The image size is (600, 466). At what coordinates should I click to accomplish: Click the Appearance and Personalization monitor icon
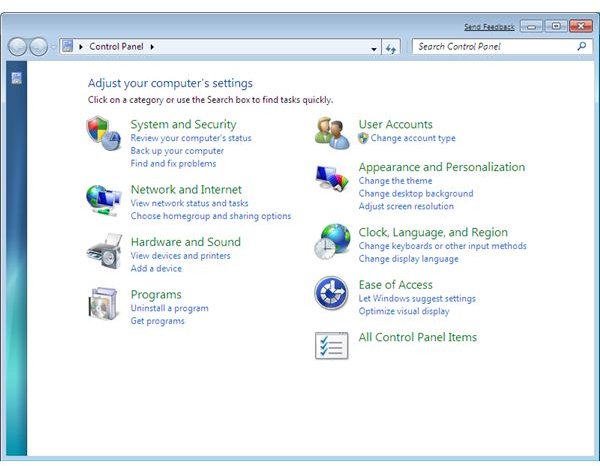click(332, 178)
